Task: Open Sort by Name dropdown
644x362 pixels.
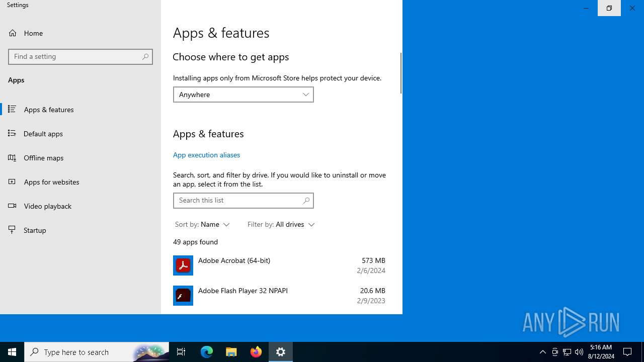Action: pyautogui.click(x=202, y=224)
